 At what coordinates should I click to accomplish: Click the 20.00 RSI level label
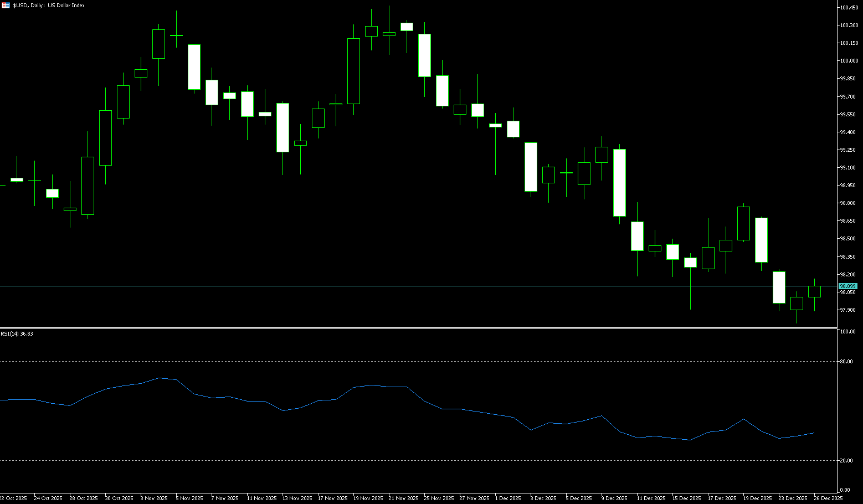click(846, 460)
